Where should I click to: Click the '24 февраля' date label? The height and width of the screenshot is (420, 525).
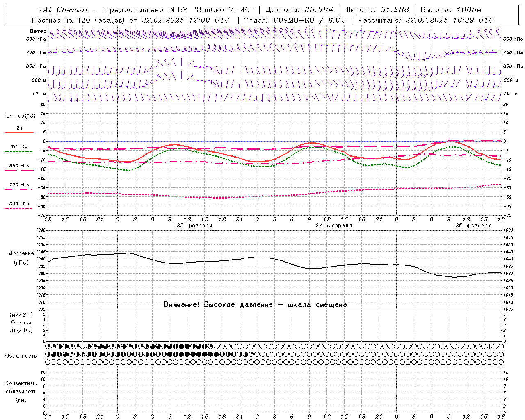334,226
